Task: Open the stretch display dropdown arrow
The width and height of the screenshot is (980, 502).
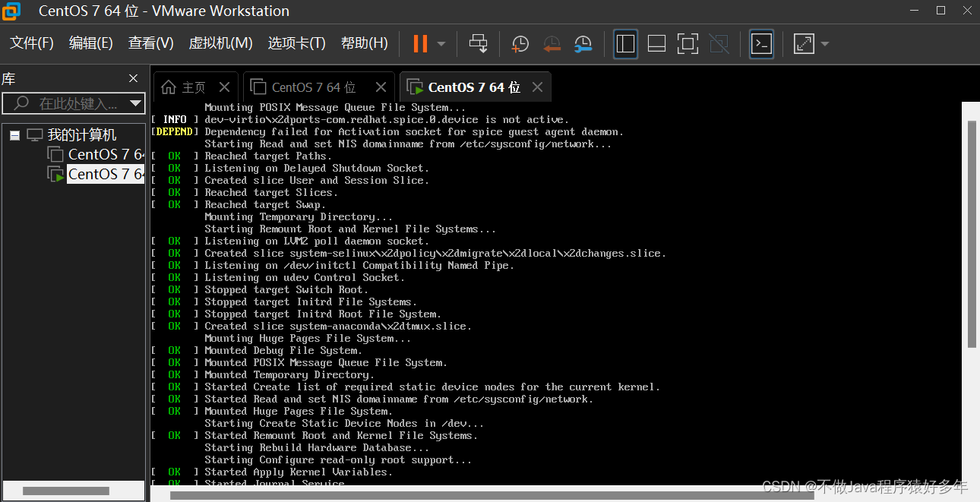Action: coord(824,44)
